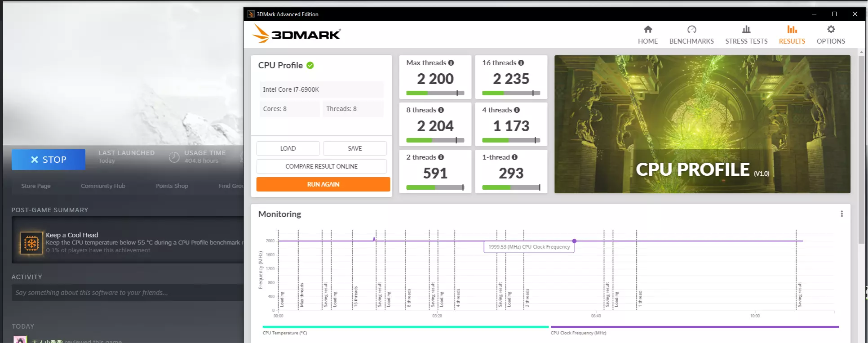The height and width of the screenshot is (343, 868).
Task: Click the 1-thread score bar
Action: [511, 187]
